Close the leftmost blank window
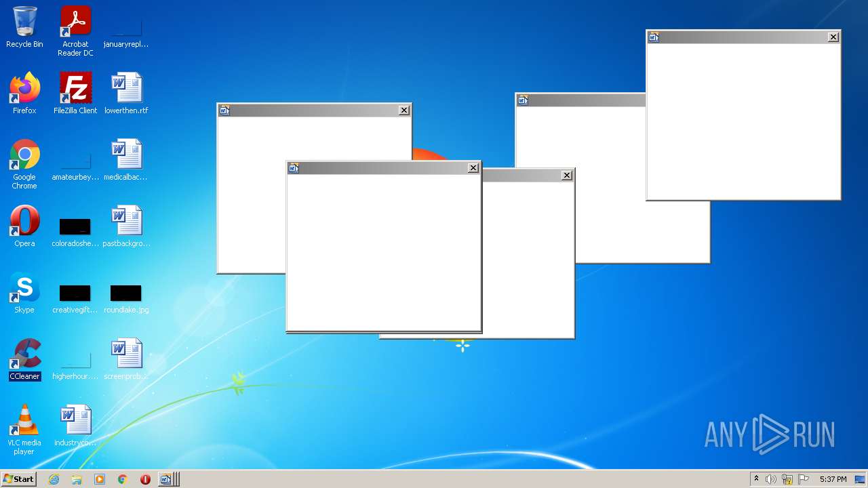 pyautogui.click(x=404, y=110)
